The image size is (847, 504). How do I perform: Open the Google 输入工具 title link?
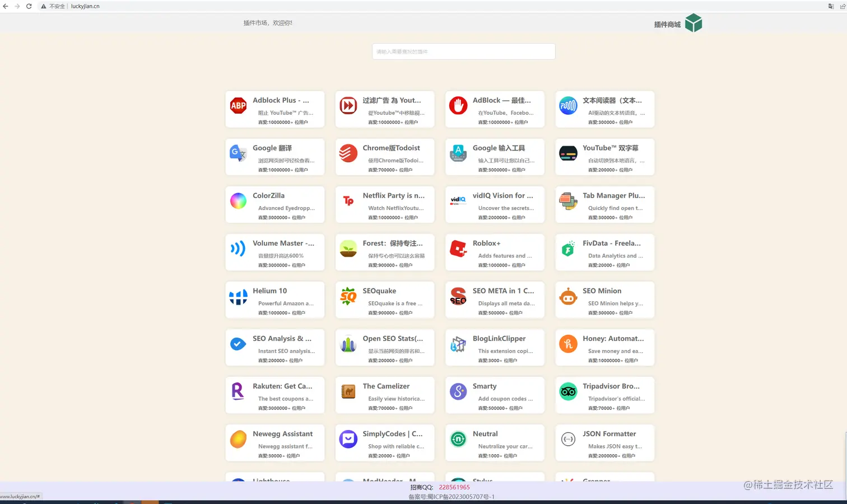[x=499, y=148]
